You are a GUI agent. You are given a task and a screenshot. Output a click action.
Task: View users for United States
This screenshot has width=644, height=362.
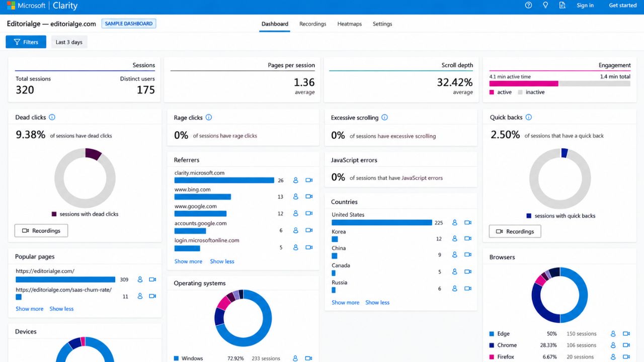pyautogui.click(x=455, y=222)
